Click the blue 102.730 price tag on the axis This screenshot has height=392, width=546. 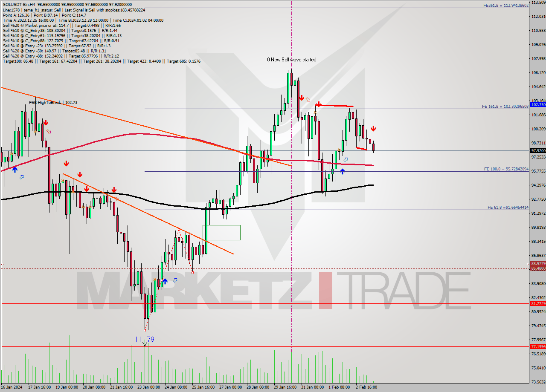[537, 104]
